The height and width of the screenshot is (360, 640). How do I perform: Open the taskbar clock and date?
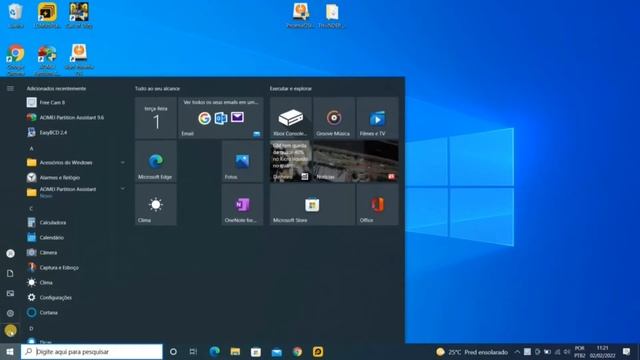point(602,352)
